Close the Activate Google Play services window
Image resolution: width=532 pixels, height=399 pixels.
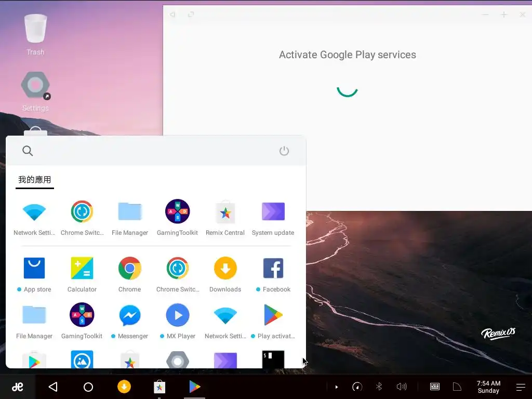point(523,15)
